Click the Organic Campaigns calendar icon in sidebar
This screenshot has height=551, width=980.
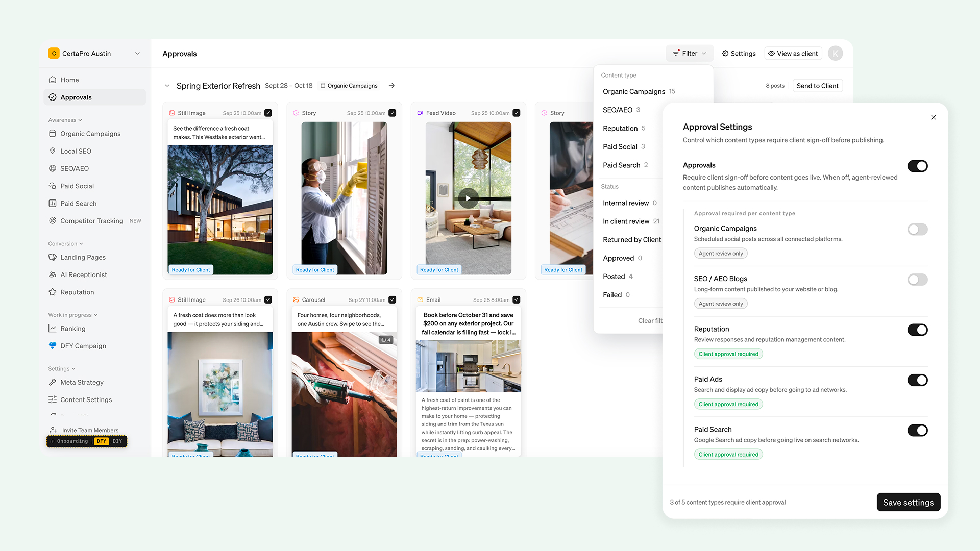tap(52, 134)
